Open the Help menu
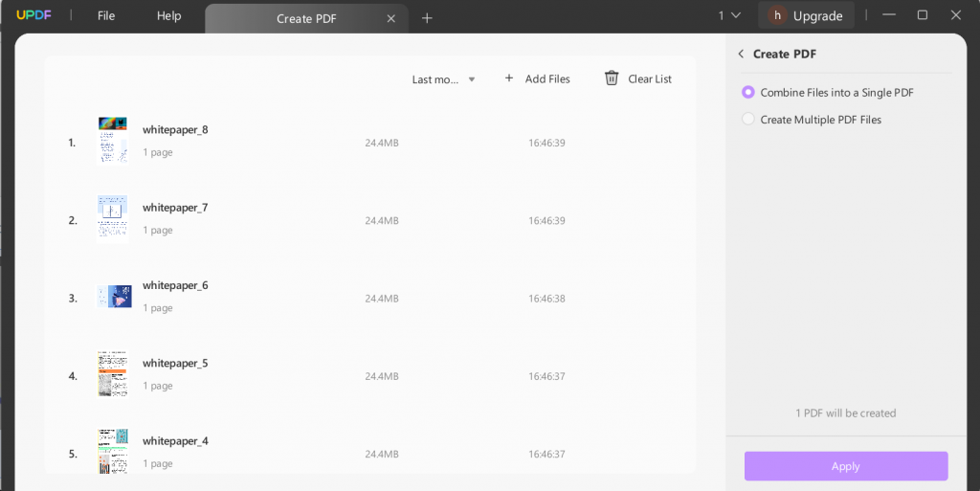 coord(168,16)
